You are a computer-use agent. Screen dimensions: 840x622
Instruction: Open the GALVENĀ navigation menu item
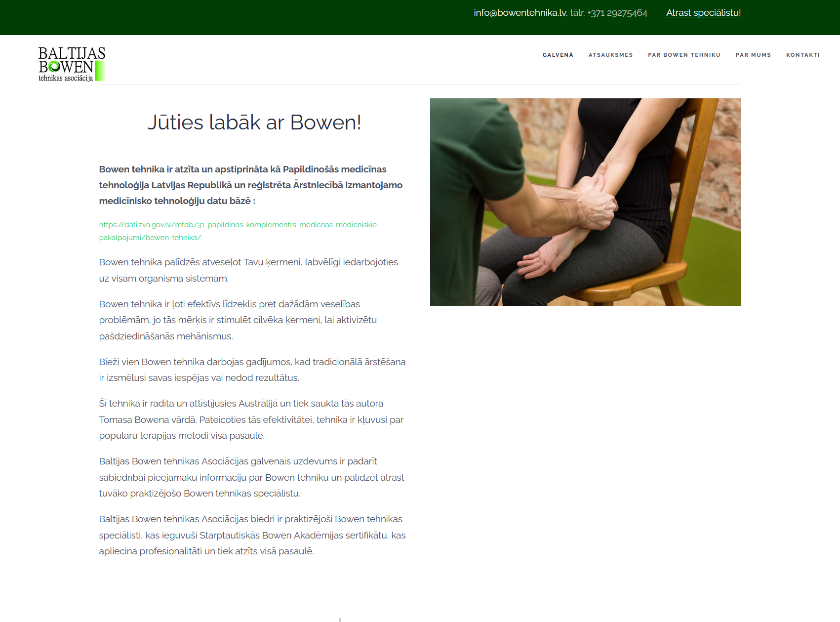point(558,55)
